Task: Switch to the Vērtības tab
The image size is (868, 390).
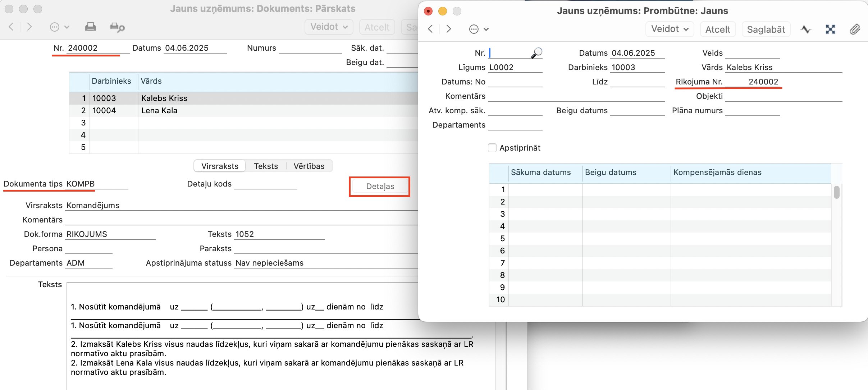Action: click(x=309, y=166)
